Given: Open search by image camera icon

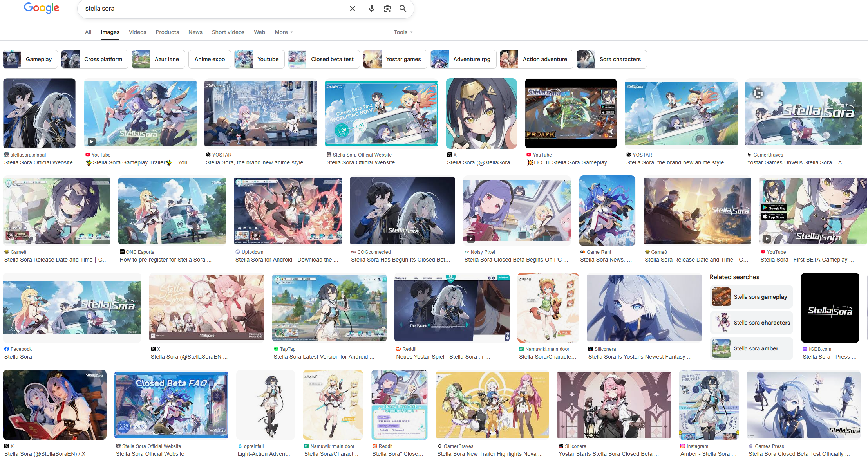Looking at the screenshot, I should (x=387, y=9).
